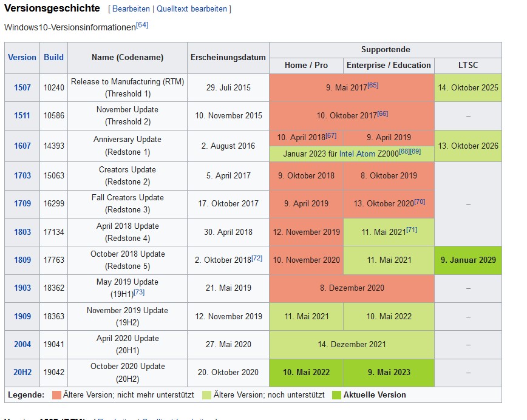Viewport: 527px width, 420px height.
Task: Open version 2004 link
Action: pyautogui.click(x=22, y=344)
